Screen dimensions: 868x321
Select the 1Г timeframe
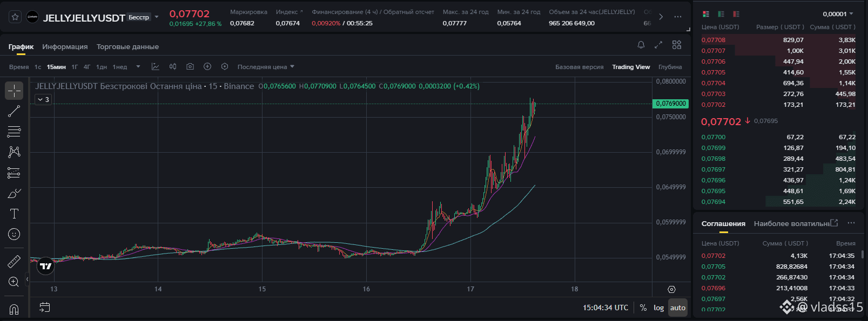[75, 67]
